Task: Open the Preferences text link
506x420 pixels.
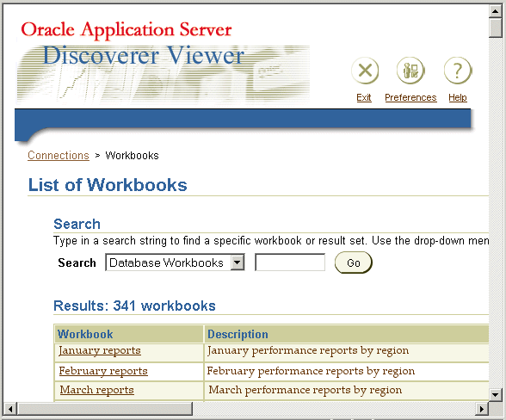Action: click(x=410, y=97)
